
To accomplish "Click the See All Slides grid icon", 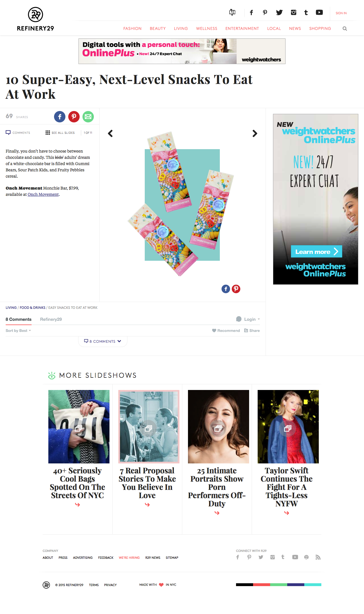I will coord(47,133).
